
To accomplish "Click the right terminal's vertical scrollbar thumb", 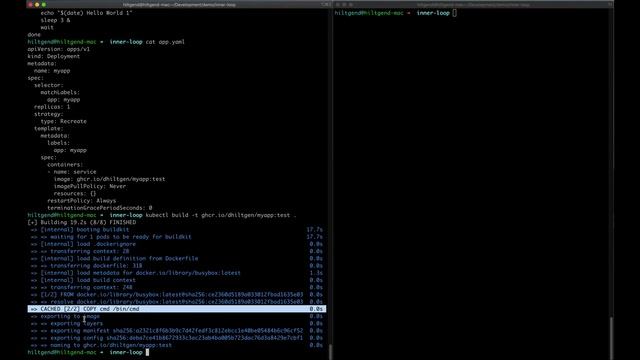I will (x=611, y=338).
